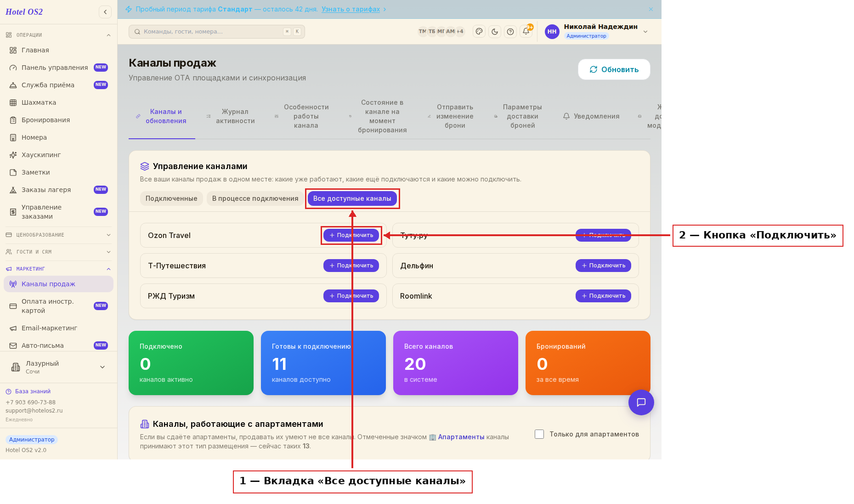Enable the Только для апартаментов checkbox

pyautogui.click(x=539, y=434)
